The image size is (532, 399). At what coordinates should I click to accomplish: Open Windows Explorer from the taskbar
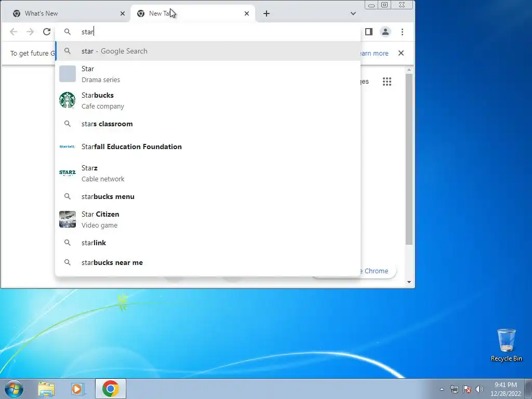pos(46,389)
